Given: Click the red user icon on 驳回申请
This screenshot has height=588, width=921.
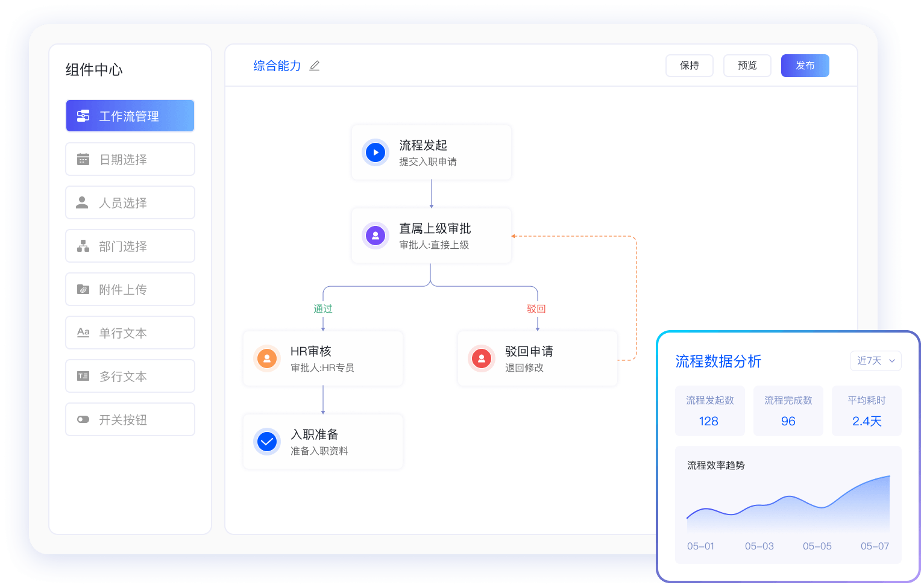Looking at the screenshot, I should 482,358.
